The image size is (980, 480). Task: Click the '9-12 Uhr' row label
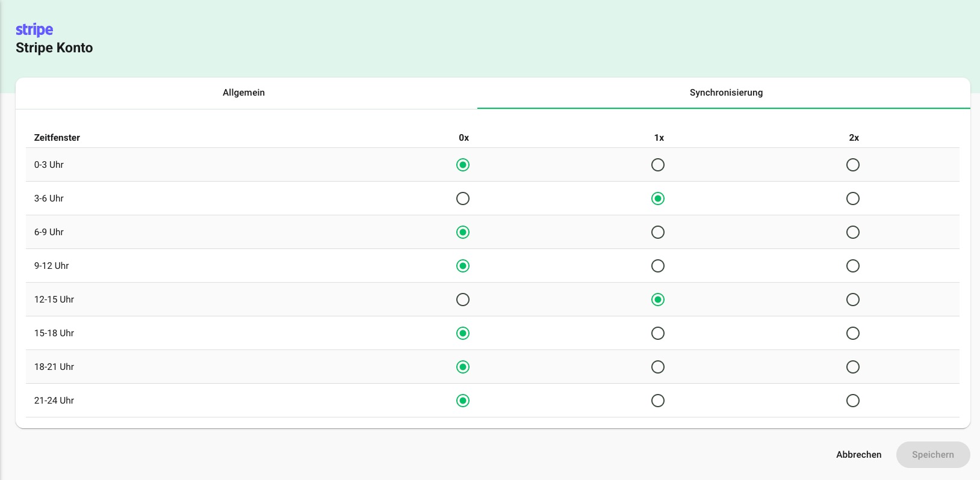click(51, 266)
